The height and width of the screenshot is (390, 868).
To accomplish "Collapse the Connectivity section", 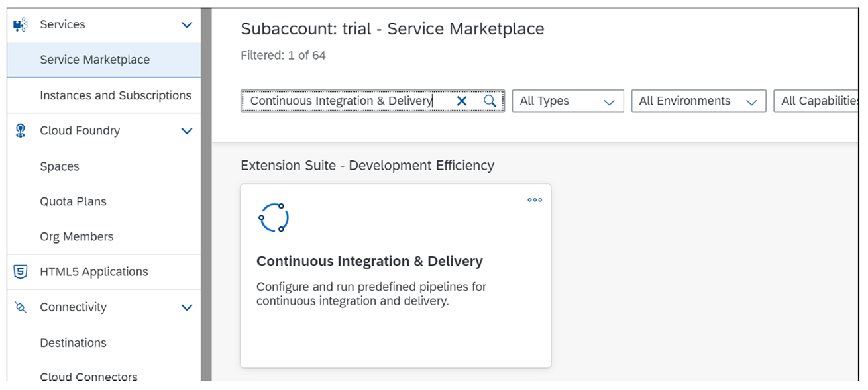I will 186,307.
